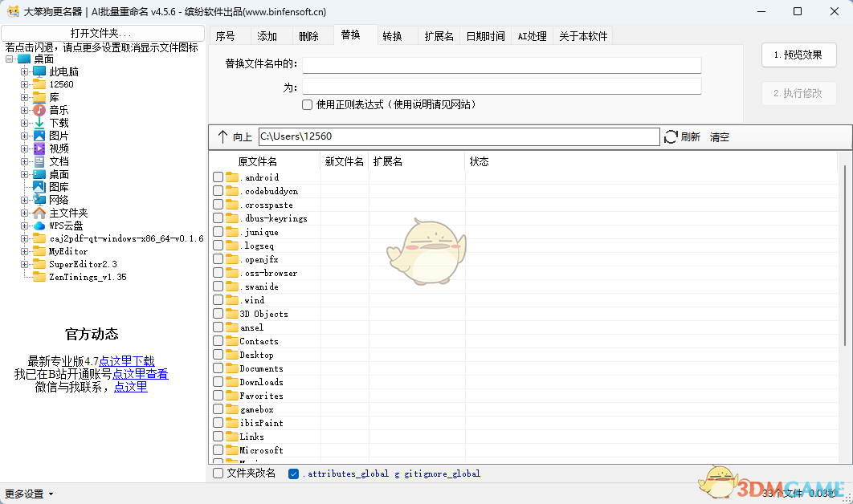Open the 图片 pictures icon in sidebar

pos(39,135)
